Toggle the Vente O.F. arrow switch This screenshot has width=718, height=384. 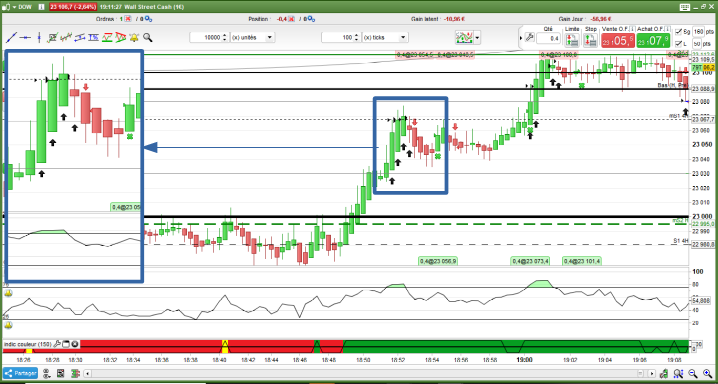(x=632, y=29)
